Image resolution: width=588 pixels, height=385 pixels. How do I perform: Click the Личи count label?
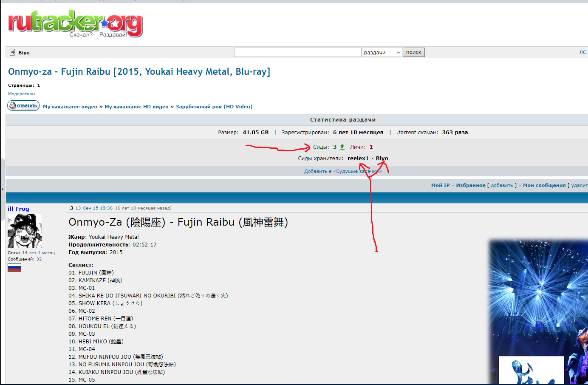point(358,147)
